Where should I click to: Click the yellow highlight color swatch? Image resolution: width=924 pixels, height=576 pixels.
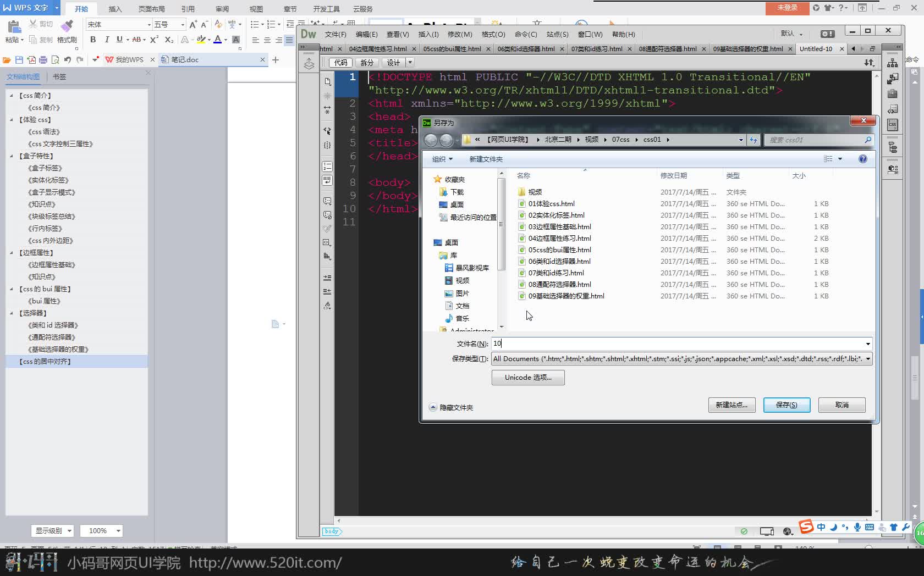(x=201, y=40)
